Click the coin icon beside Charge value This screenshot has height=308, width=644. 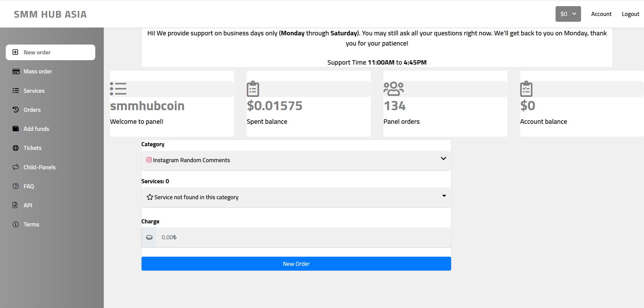149,237
